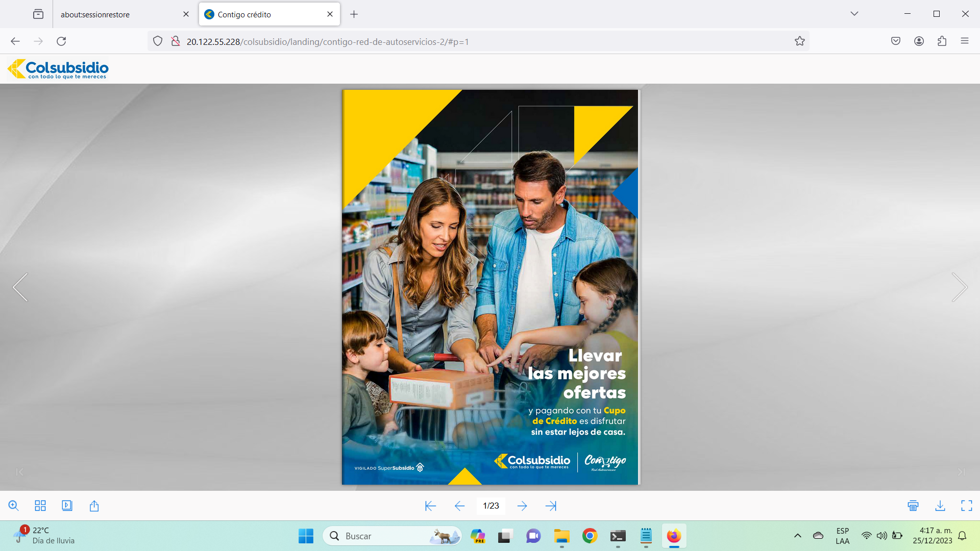Screen dimensions: 980x551
Task: Expand the list all tabs dropdown
Action: (854, 14)
